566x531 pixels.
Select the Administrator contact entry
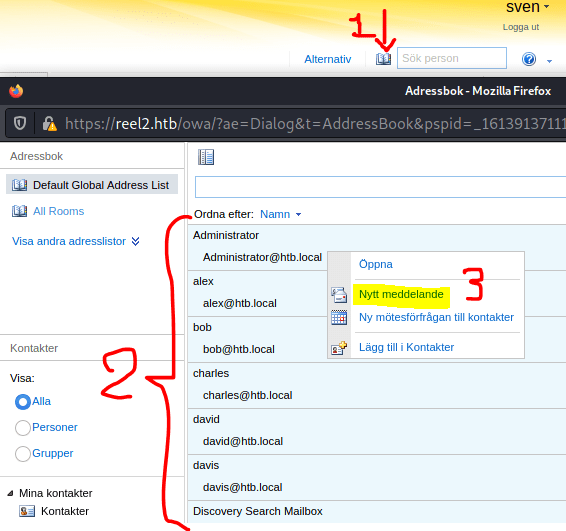226,235
